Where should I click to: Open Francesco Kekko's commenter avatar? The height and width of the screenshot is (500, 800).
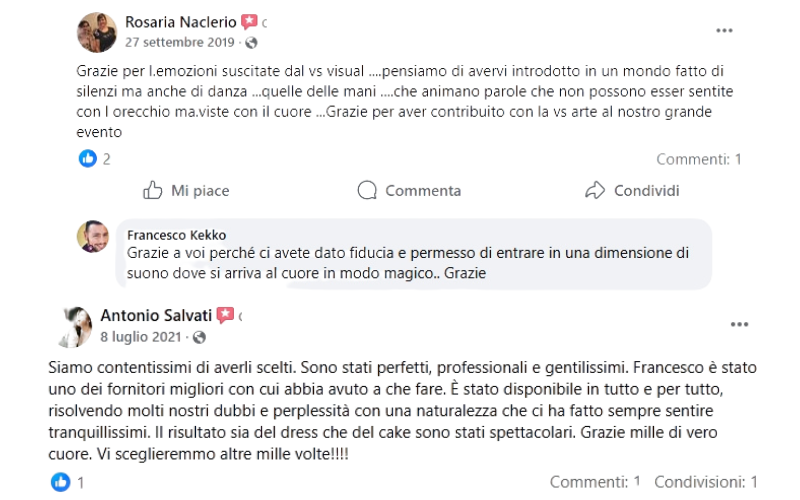pyautogui.click(x=92, y=236)
